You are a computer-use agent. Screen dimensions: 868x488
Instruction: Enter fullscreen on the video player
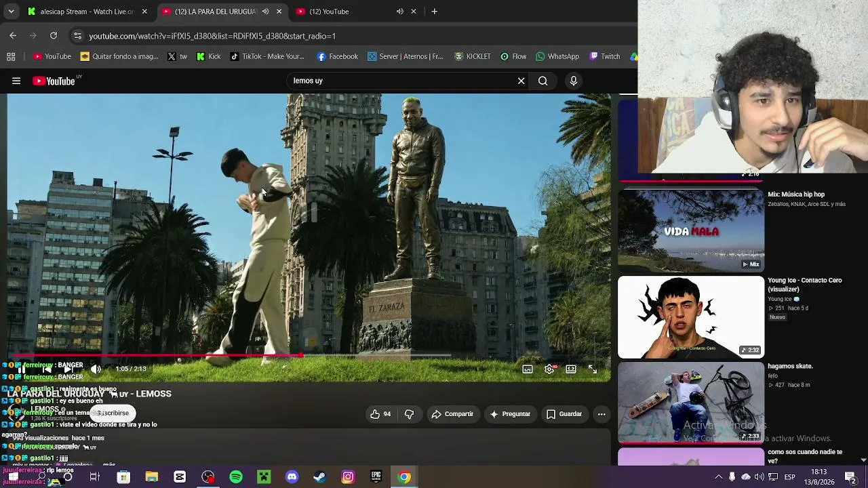click(x=593, y=369)
